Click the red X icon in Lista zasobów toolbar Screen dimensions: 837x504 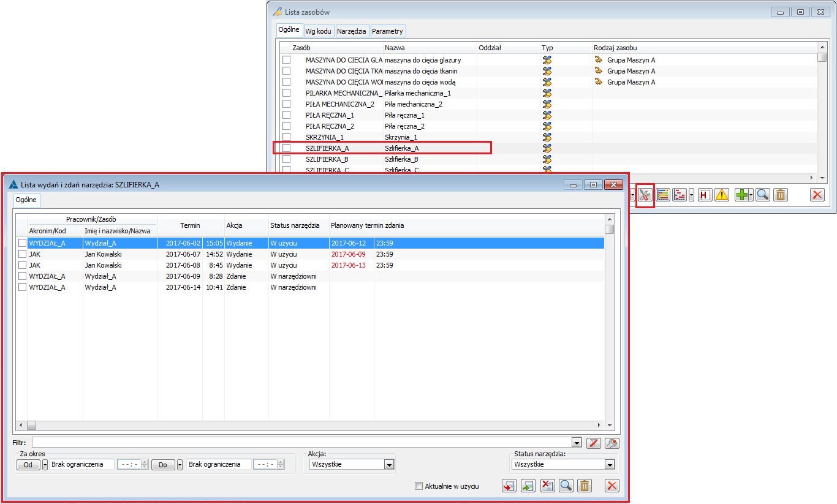(817, 195)
